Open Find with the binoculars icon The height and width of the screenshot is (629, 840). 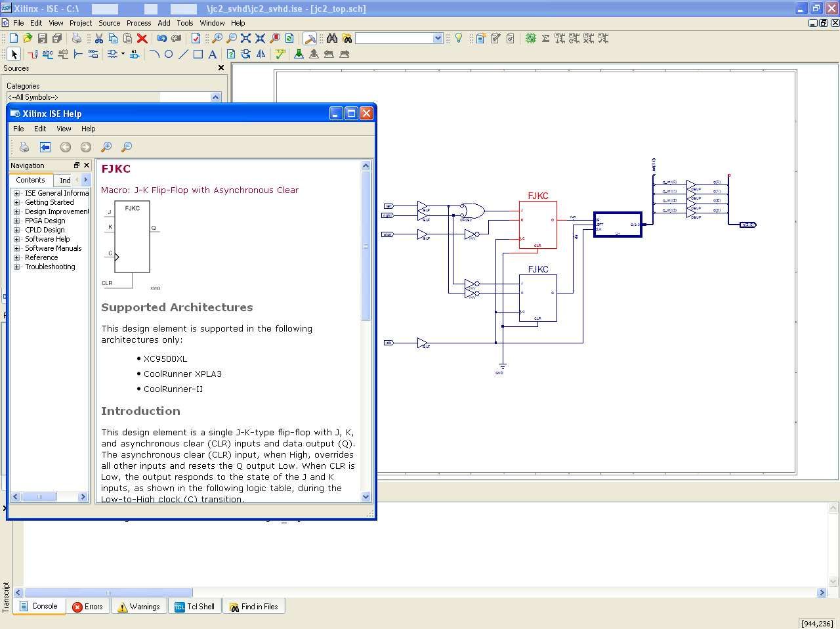[x=333, y=38]
